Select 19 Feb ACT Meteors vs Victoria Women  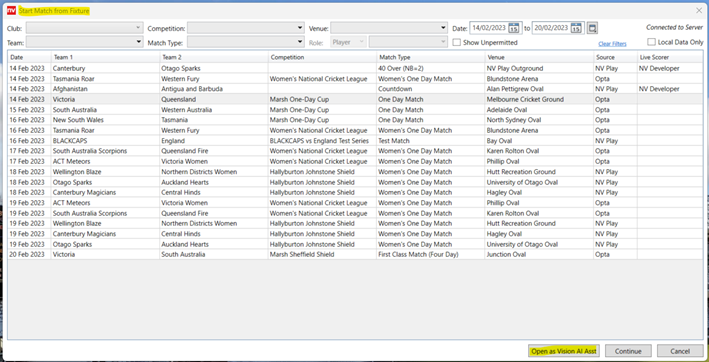point(355,203)
